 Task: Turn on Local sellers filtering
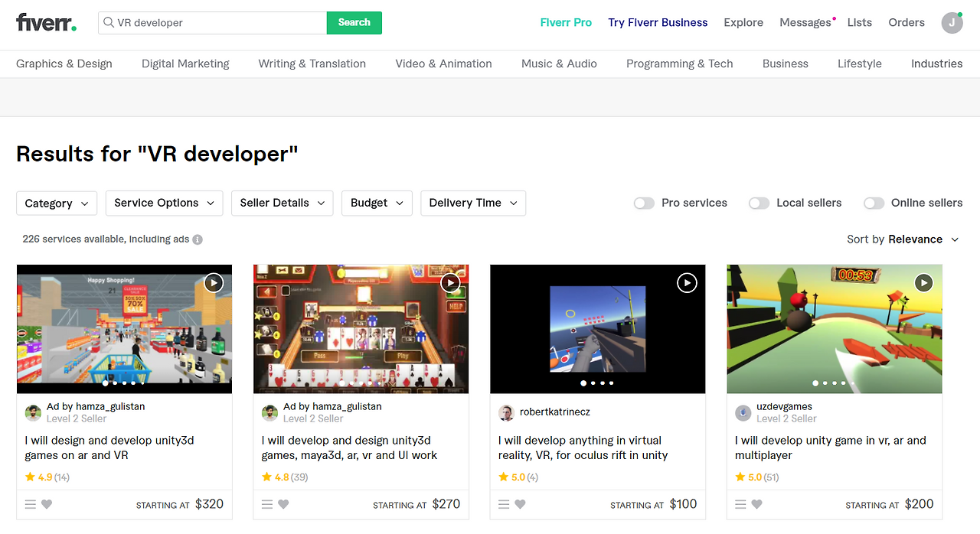click(758, 203)
